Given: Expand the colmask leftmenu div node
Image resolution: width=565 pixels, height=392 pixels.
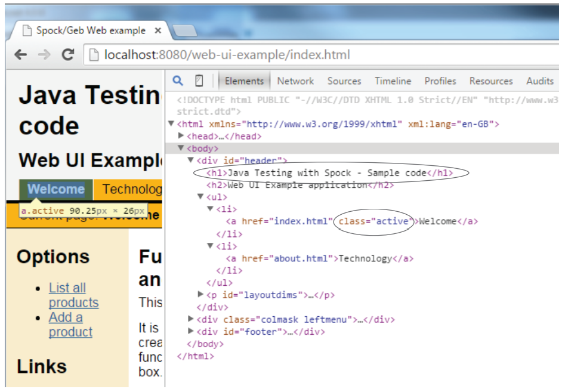Looking at the screenshot, I should tap(191, 320).
